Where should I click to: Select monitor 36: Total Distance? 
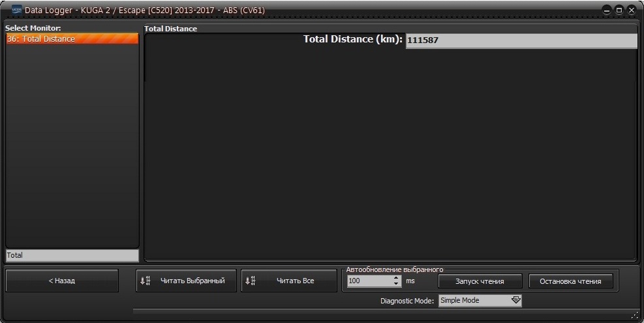72,39
